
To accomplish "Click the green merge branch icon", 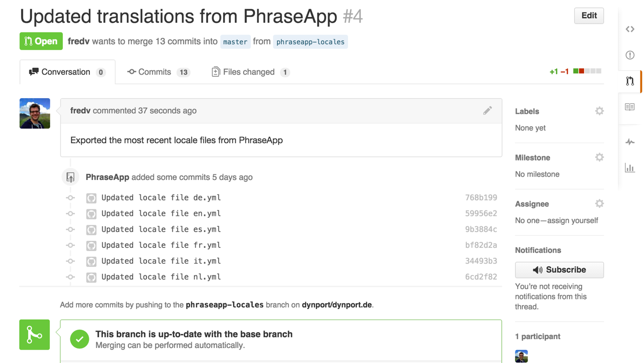I will pyautogui.click(x=34, y=335).
